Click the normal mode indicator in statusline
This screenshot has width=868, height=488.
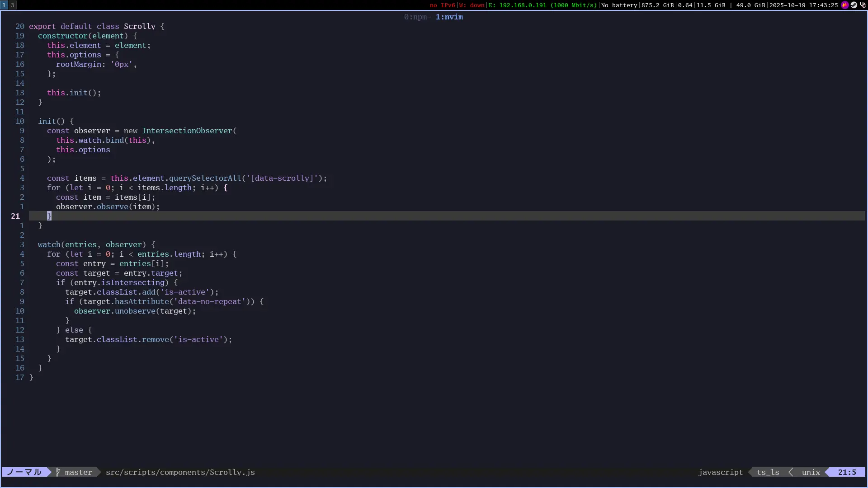[x=24, y=472]
